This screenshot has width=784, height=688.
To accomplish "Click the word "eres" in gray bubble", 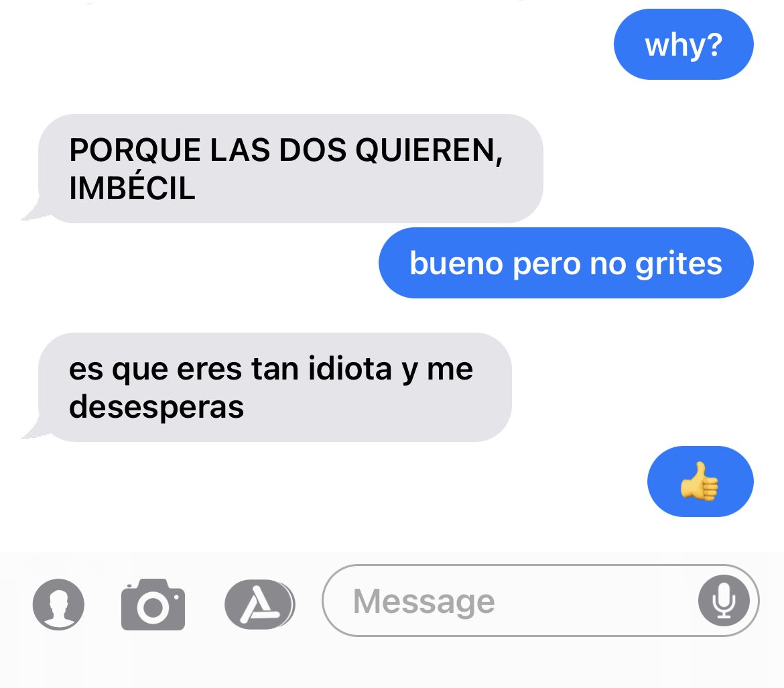I will (x=210, y=369).
